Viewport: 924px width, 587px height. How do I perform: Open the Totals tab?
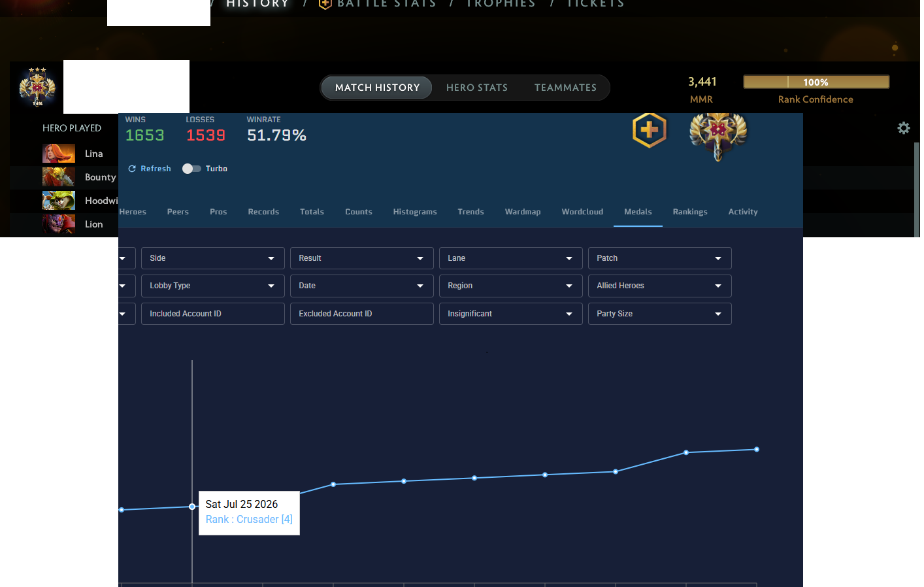tap(312, 212)
